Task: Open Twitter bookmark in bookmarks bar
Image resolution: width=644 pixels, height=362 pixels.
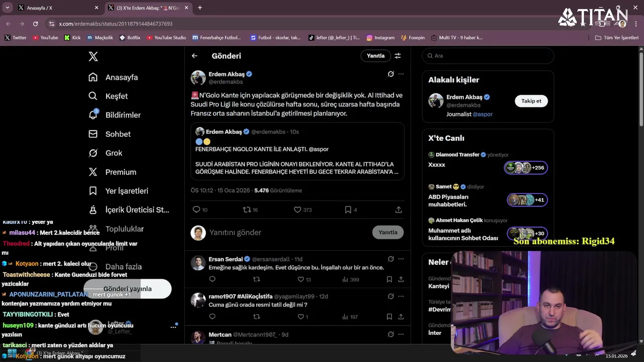Action: click(15, 38)
